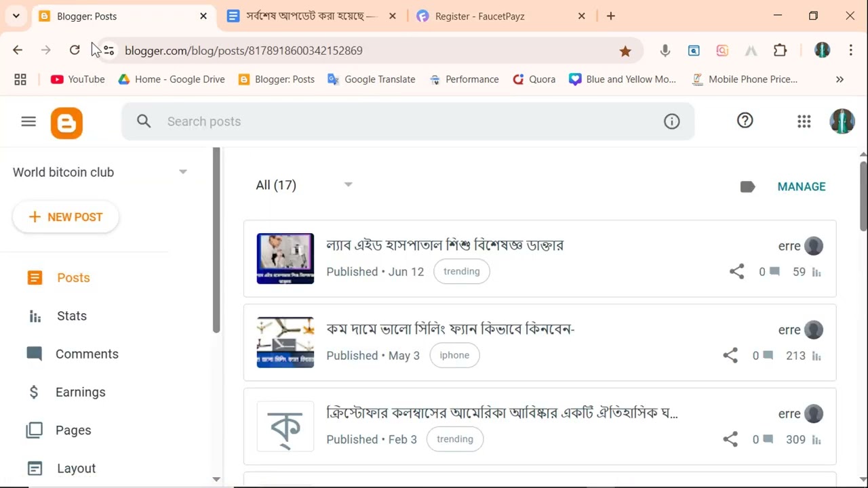Image resolution: width=868 pixels, height=488 pixels.
Task: Go to Earnings in the sidebar
Action: tap(80, 392)
